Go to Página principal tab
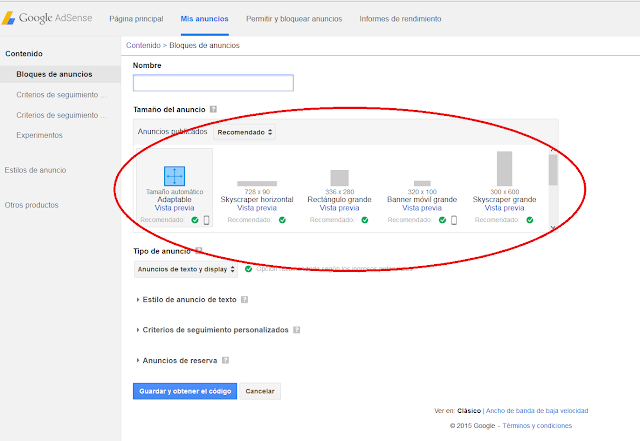Image resolution: width=640 pixels, height=441 pixels. point(136,19)
